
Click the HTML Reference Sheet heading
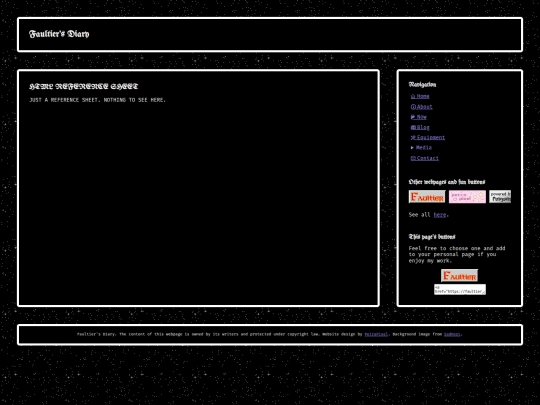84,86
